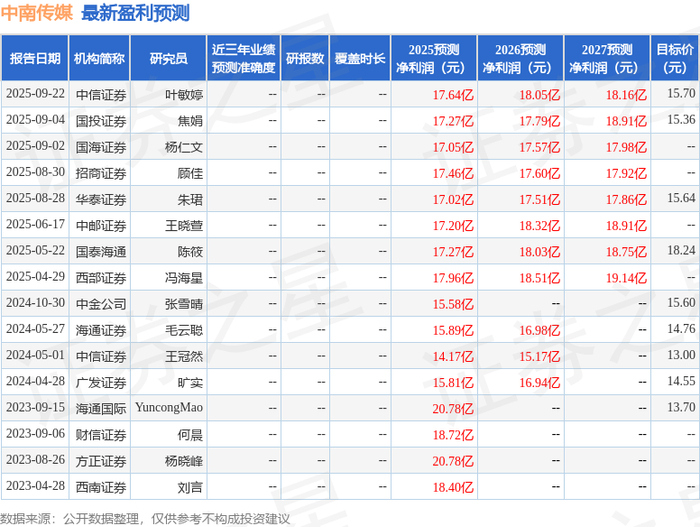This screenshot has width=700, height=527.
Task: Click institution 中金公司
Action: 101,304
